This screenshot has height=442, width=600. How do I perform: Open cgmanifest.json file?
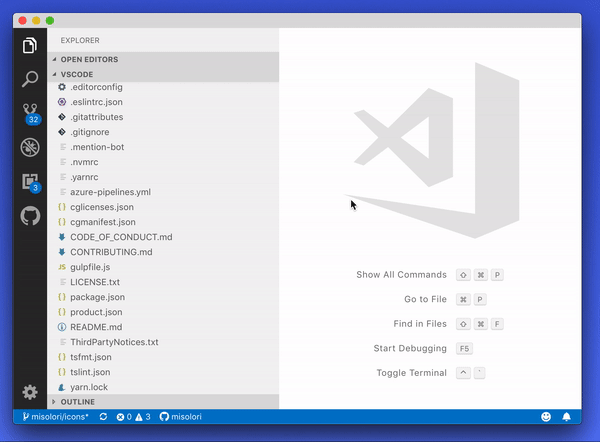coord(163,222)
